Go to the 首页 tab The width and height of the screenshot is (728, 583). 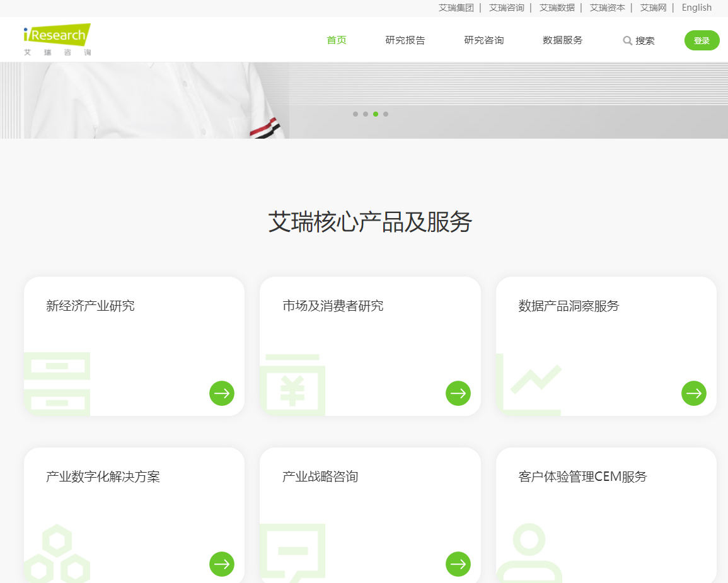pyautogui.click(x=337, y=40)
